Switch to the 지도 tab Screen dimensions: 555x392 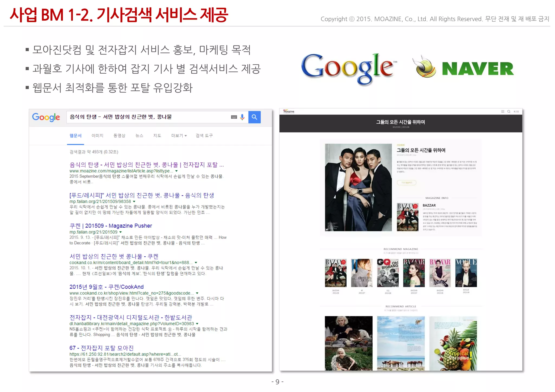(x=157, y=136)
